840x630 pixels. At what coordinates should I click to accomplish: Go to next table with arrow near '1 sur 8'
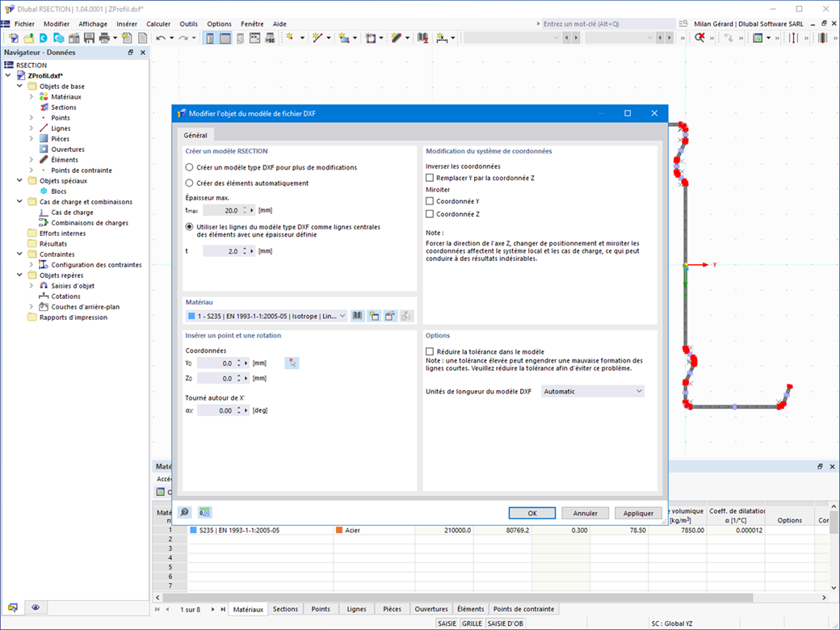tap(212, 610)
